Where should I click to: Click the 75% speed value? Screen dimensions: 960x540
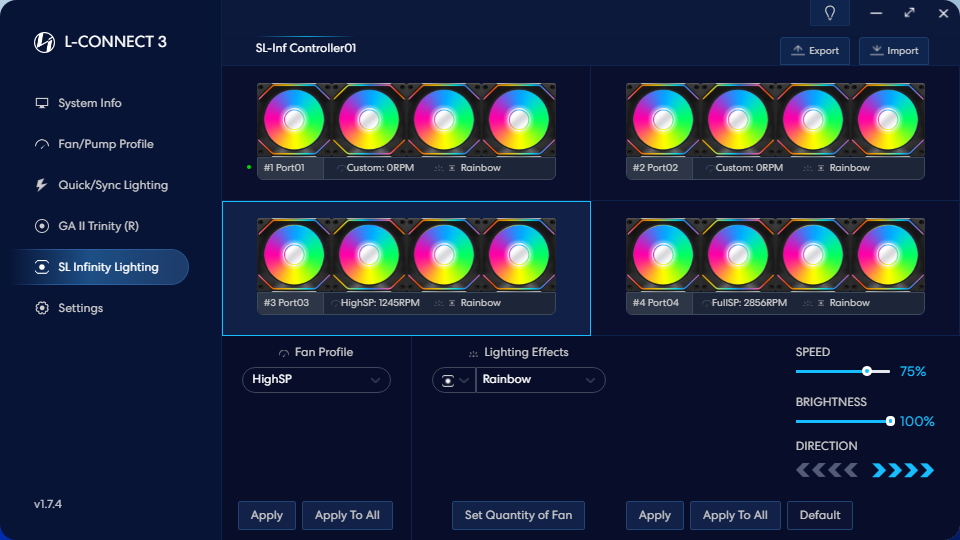[913, 372]
